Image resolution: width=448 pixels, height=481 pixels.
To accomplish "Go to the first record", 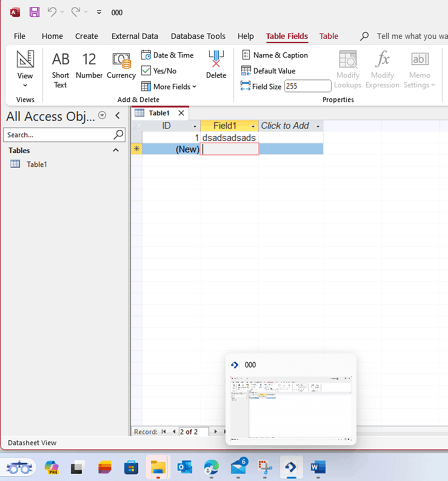I will click(x=164, y=432).
